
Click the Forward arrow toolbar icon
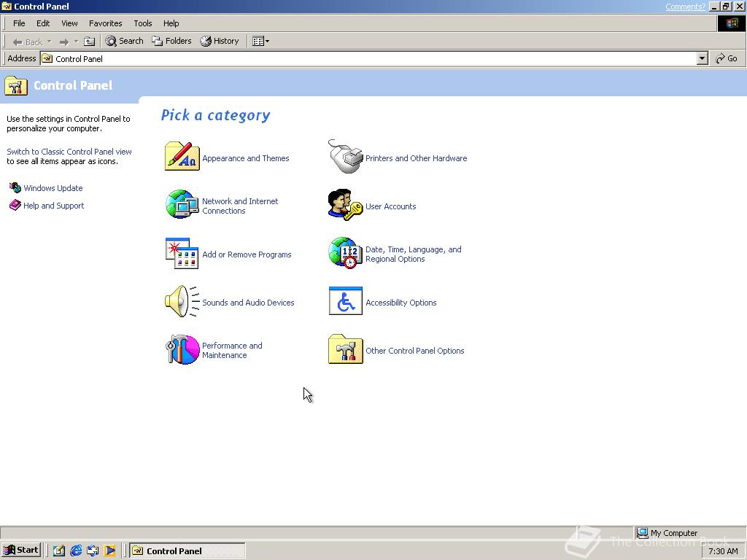click(x=64, y=42)
